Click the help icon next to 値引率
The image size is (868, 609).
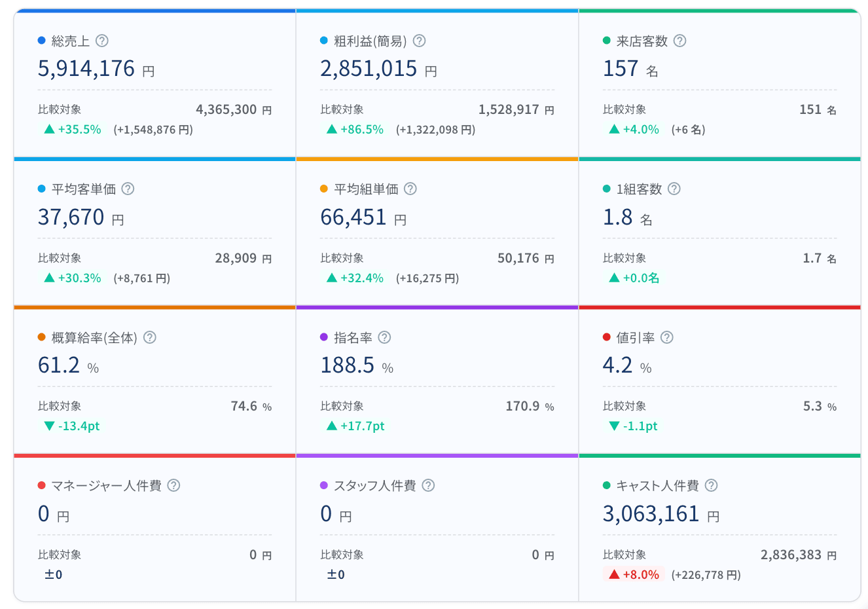pos(667,337)
